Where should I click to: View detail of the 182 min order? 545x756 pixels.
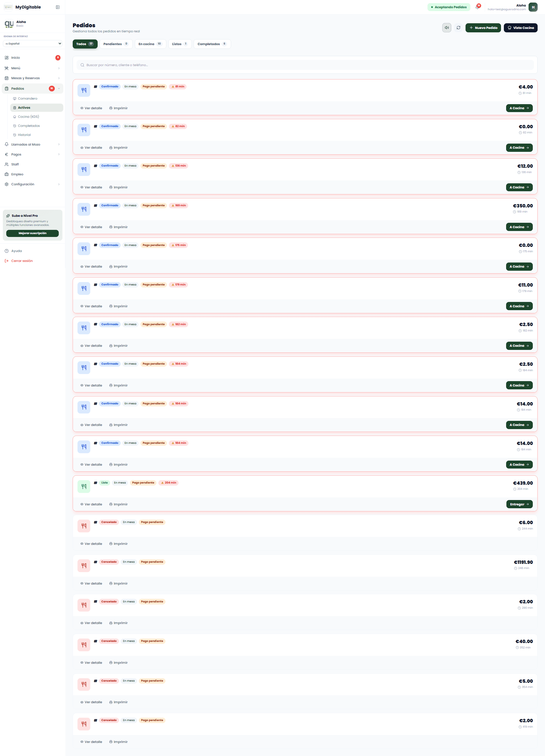[91, 346]
